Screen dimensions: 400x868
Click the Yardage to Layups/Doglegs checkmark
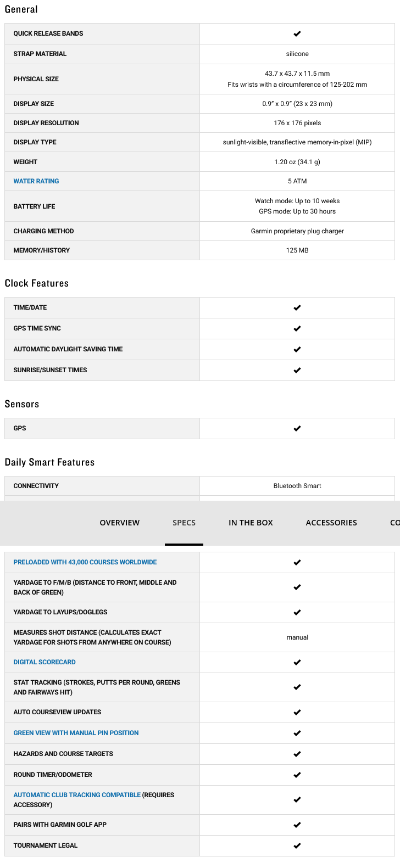[x=297, y=612]
